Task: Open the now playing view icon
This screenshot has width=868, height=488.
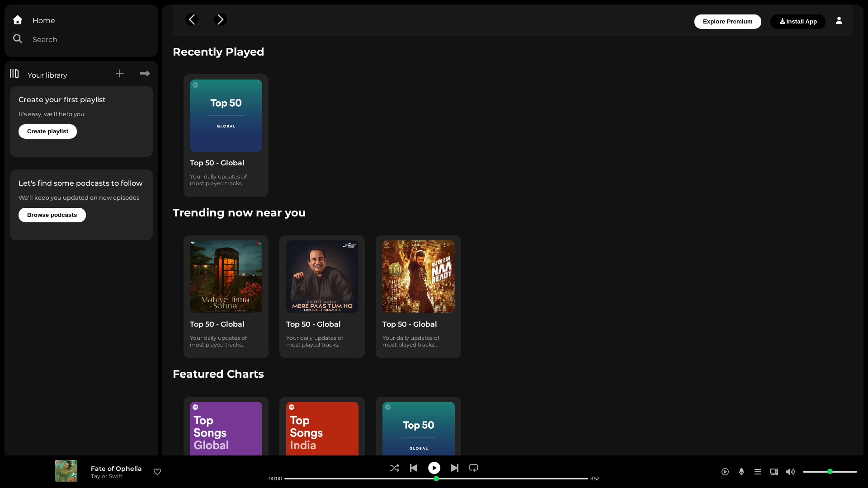Action: pos(725,472)
